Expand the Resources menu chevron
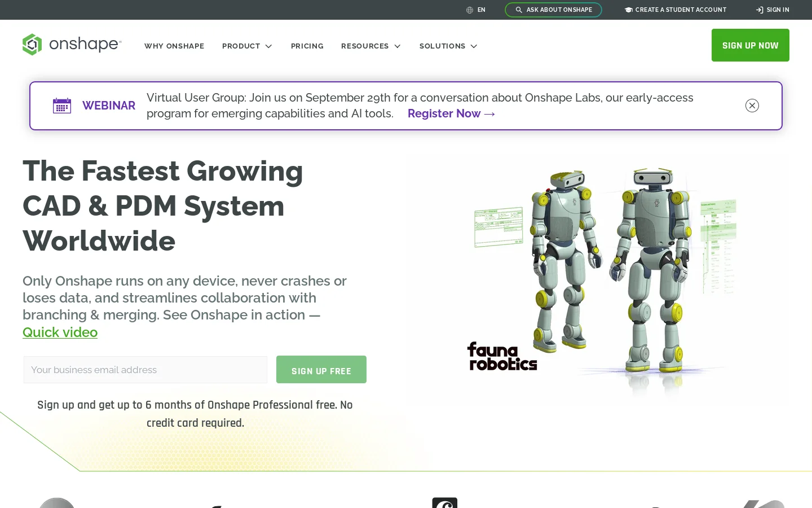 point(397,46)
